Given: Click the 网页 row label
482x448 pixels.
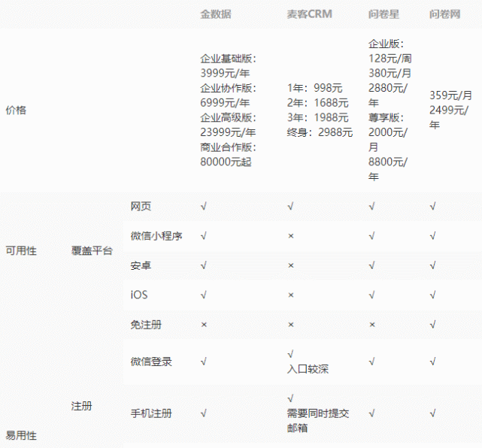Looking at the screenshot, I should coord(141,206).
